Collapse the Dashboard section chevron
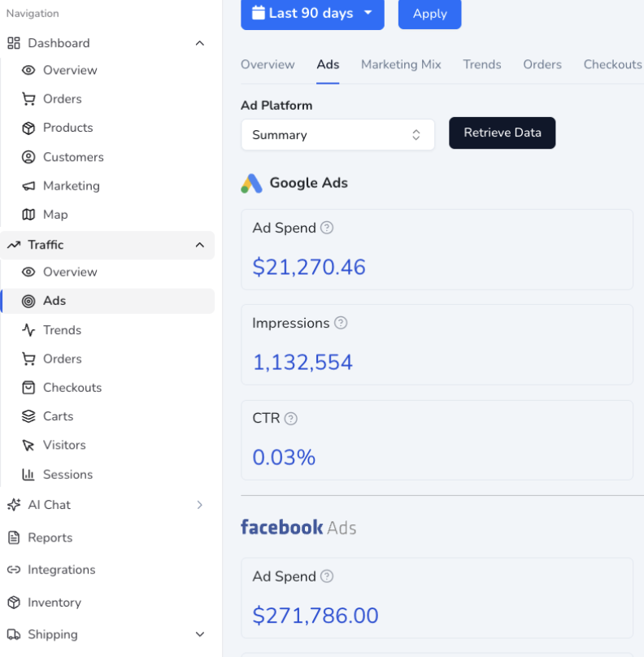 [200, 43]
